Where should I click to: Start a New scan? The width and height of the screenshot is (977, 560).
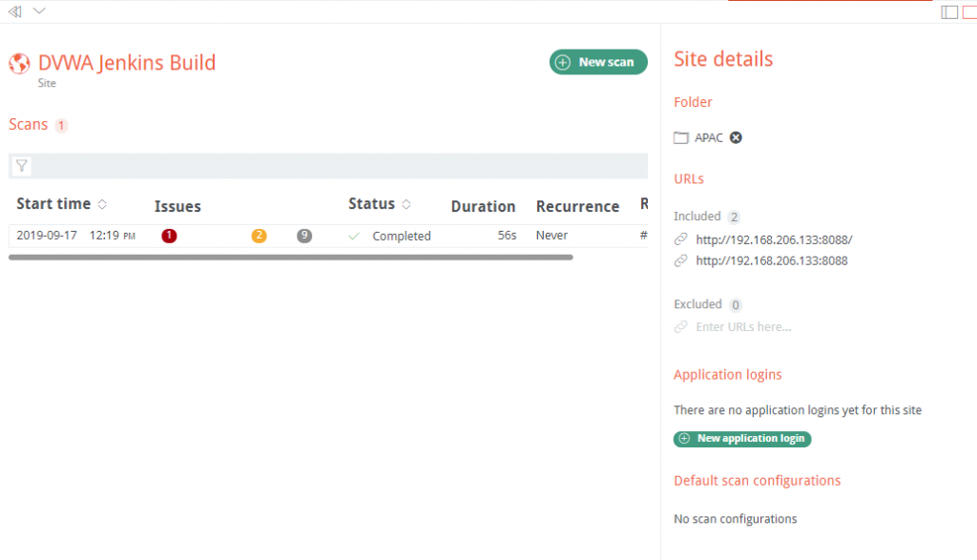pos(598,62)
